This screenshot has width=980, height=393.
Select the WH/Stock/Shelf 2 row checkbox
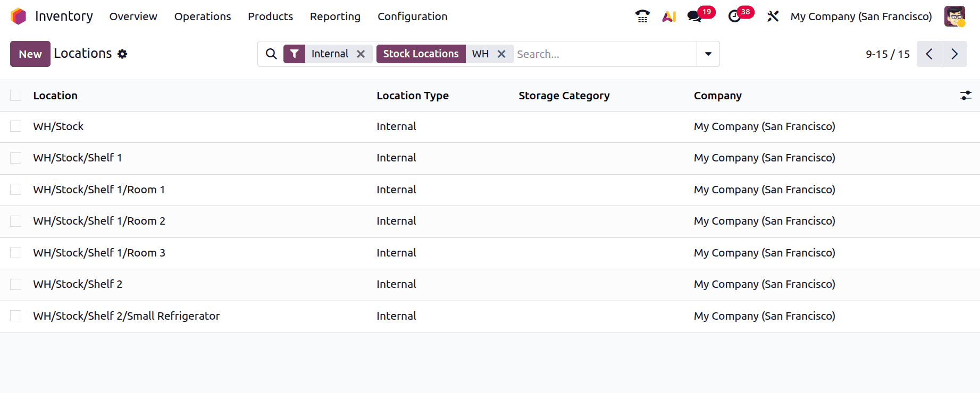pos(16,284)
